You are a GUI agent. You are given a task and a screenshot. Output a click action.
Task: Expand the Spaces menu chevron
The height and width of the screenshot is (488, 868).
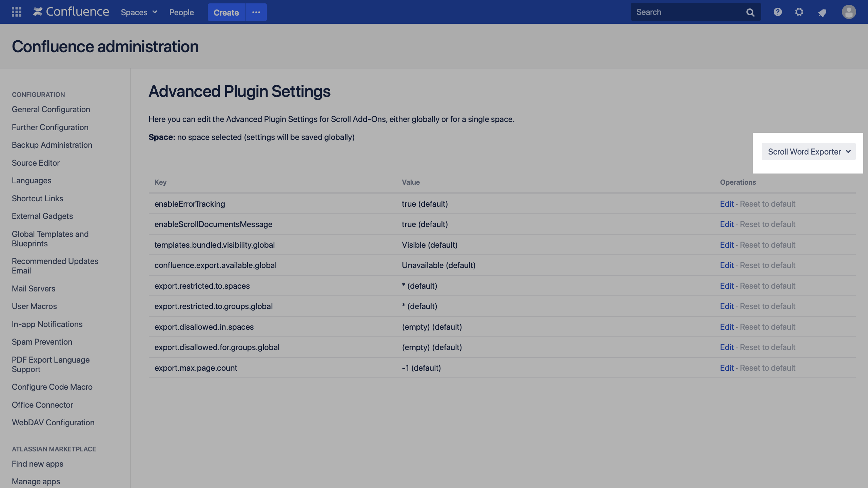click(155, 12)
